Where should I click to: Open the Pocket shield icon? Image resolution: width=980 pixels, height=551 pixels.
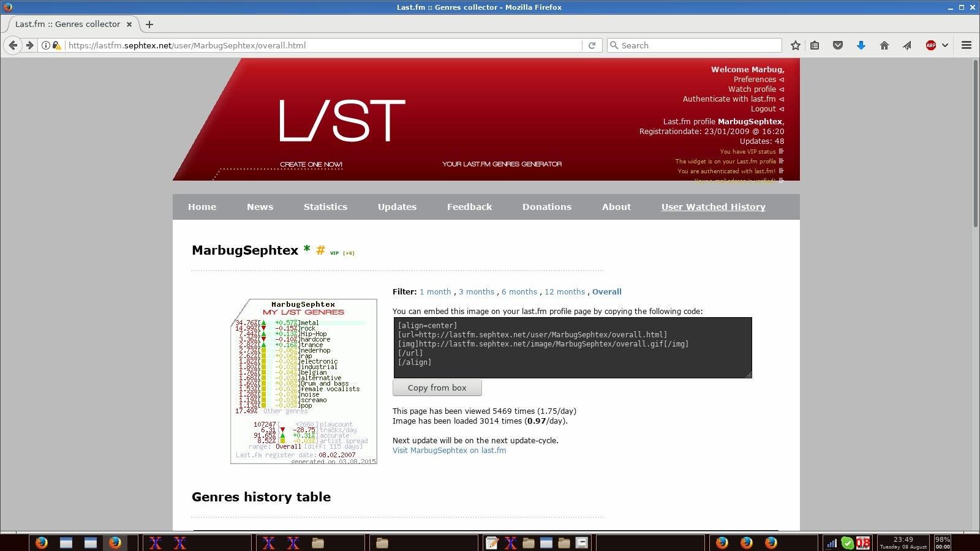point(838,45)
